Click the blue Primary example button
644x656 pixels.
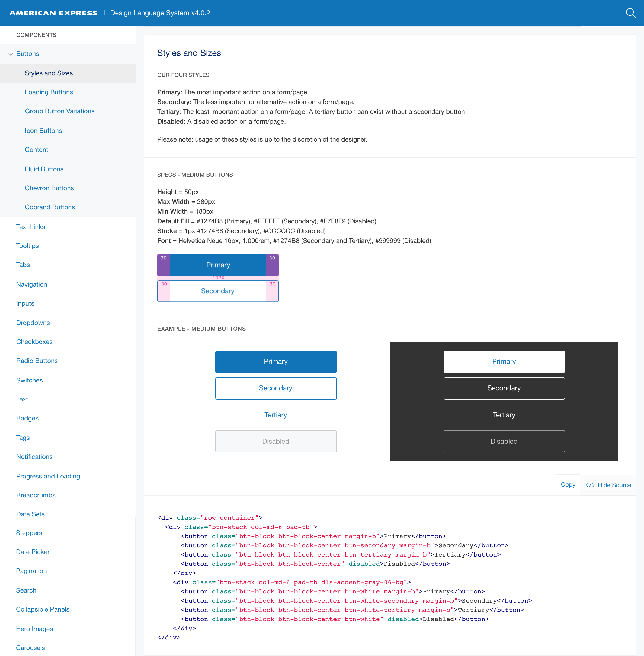276,361
